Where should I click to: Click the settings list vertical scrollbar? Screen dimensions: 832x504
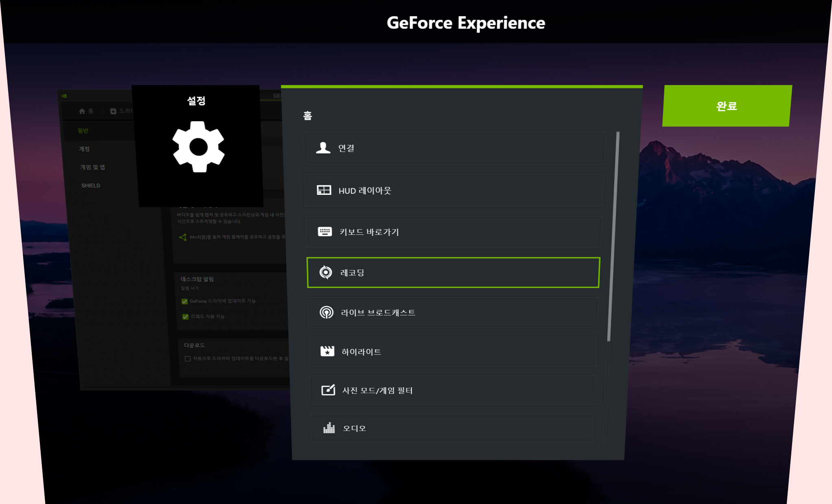pyautogui.click(x=613, y=236)
